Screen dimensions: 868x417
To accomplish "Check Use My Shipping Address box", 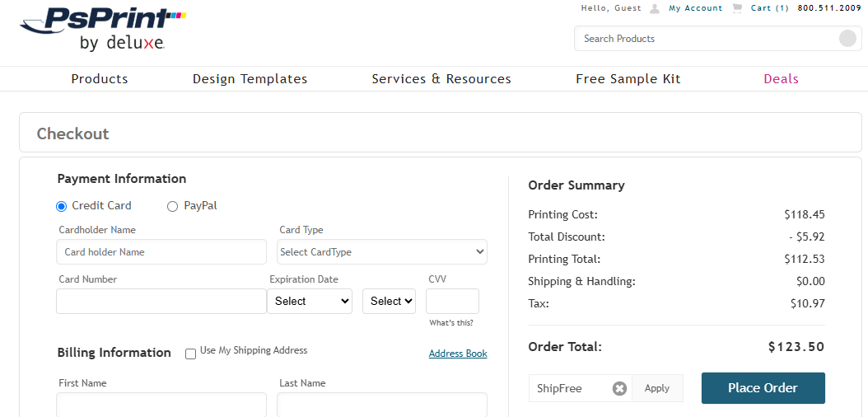I will pyautogui.click(x=190, y=354).
